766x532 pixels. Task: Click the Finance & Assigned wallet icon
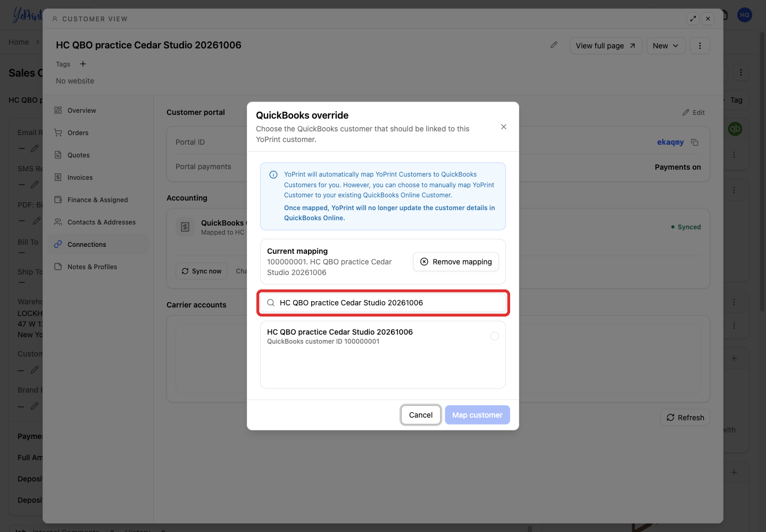(x=58, y=200)
